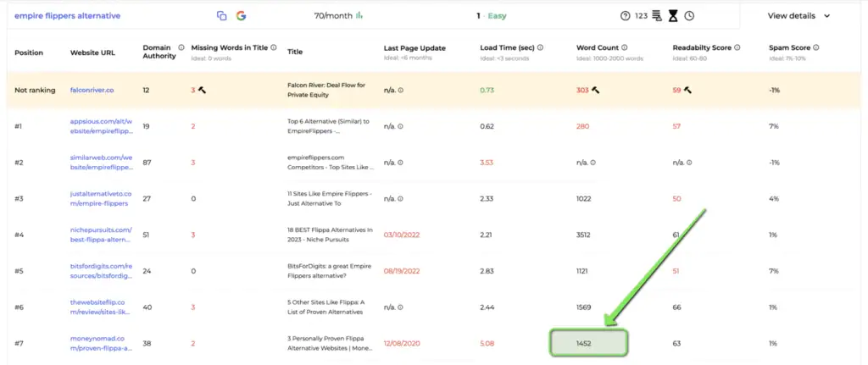Click the search volume bar chart icon
868x365 pixels.
click(x=359, y=16)
